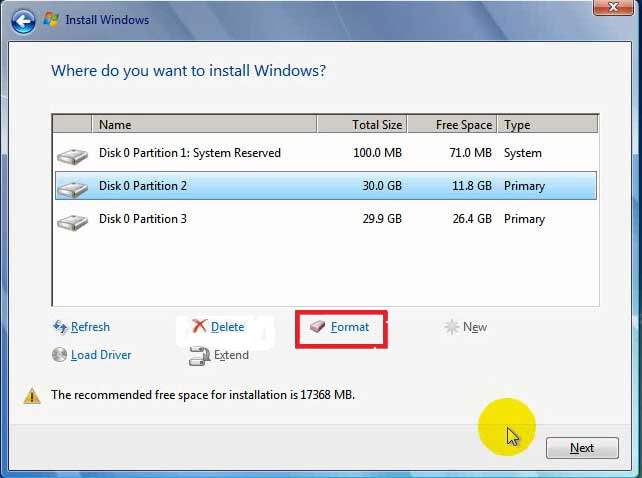This screenshot has width=642, height=478.
Task: Select Disk 0 Partition 1: System Reserved
Action: [326, 153]
